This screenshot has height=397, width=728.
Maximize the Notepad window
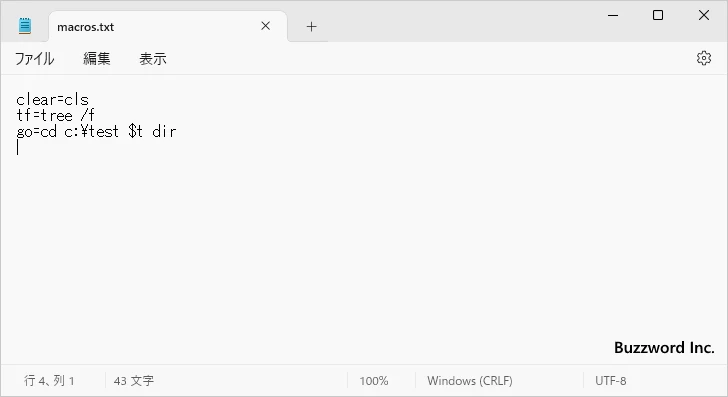658,15
